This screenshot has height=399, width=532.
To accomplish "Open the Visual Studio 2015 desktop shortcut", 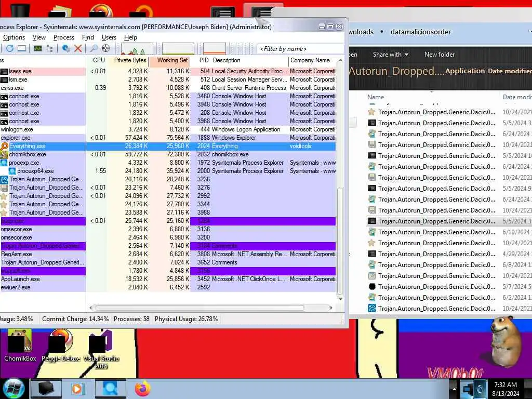I will (101, 350).
